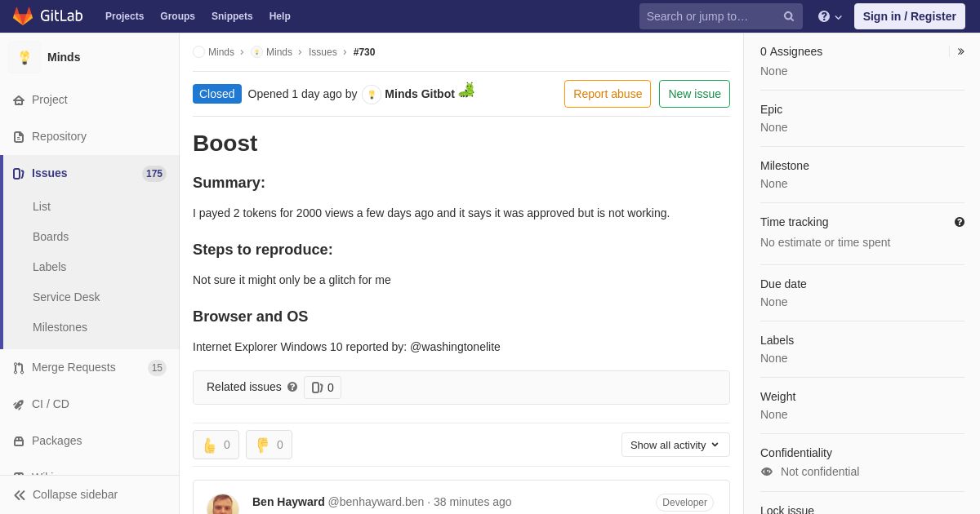Select Boards under Issues
This screenshot has height=514, width=980.
51,237
